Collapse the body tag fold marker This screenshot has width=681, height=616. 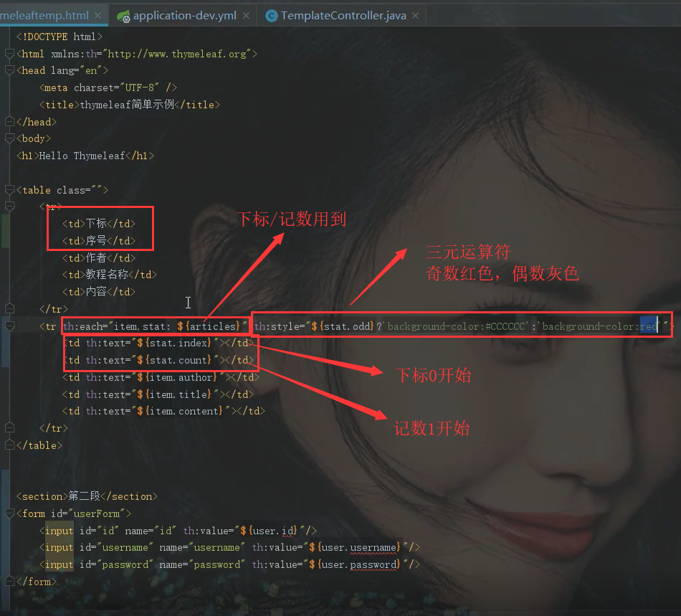tap(9, 138)
